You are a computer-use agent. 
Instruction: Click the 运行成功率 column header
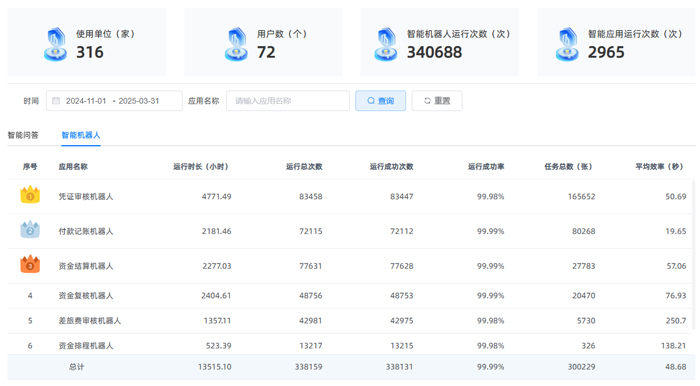point(486,166)
